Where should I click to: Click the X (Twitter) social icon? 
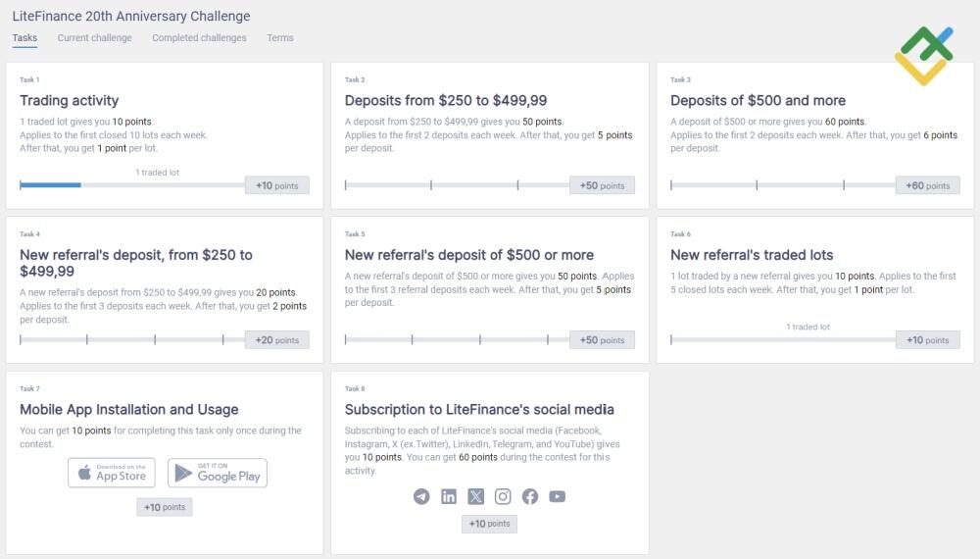[x=476, y=496]
